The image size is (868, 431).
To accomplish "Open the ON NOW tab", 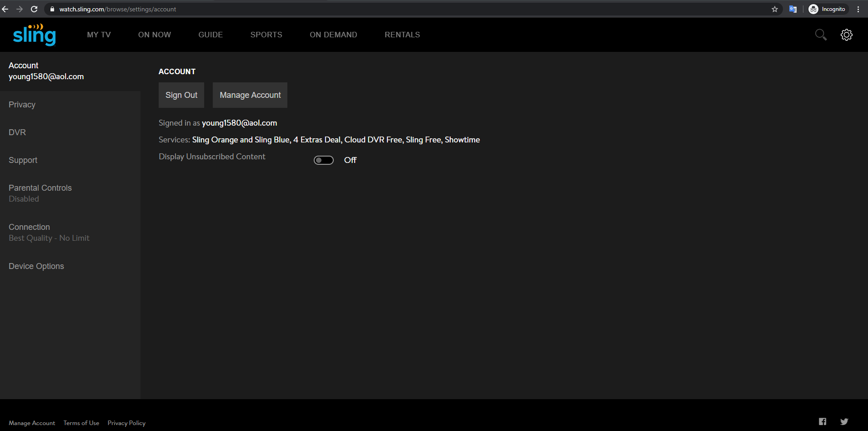I will point(155,35).
